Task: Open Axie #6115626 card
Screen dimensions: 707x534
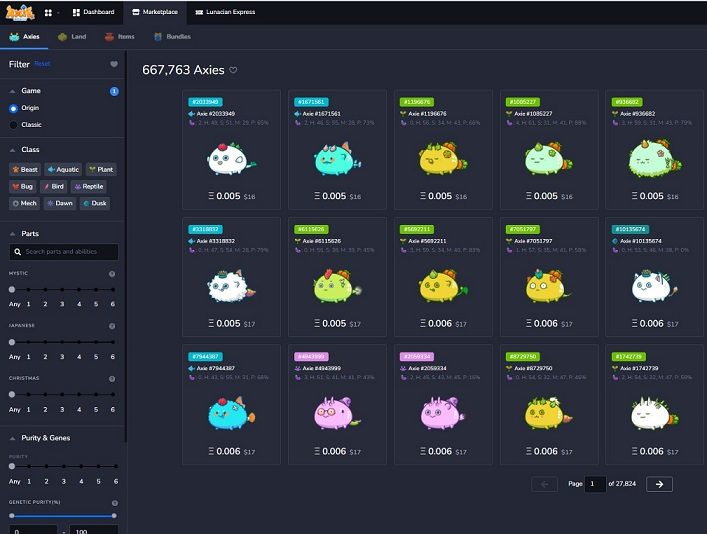Action: [337, 277]
